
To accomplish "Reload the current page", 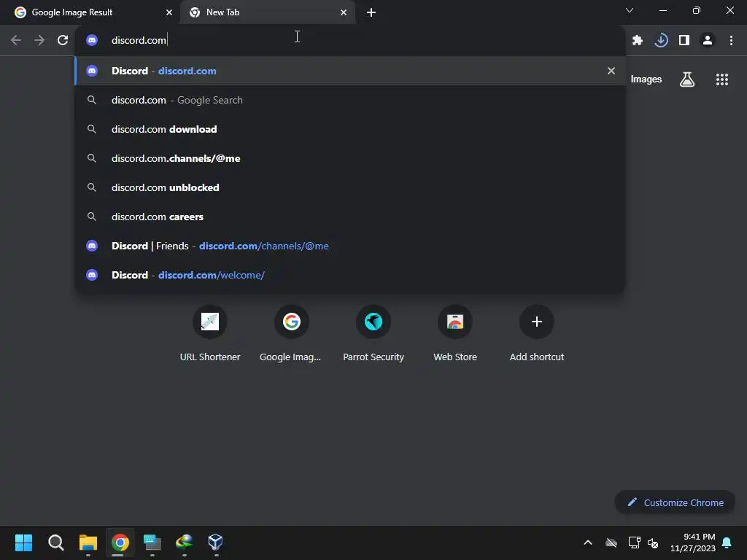I will point(63,40).
